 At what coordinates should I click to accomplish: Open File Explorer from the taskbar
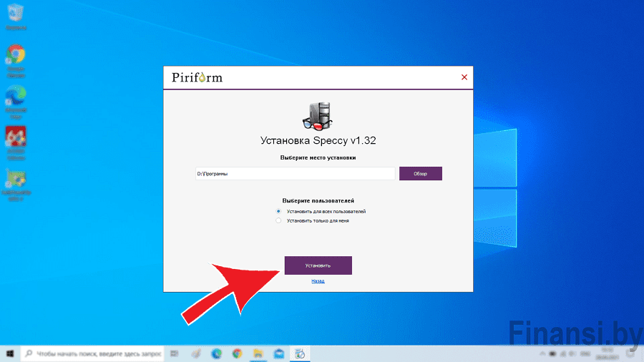point(258,353)
